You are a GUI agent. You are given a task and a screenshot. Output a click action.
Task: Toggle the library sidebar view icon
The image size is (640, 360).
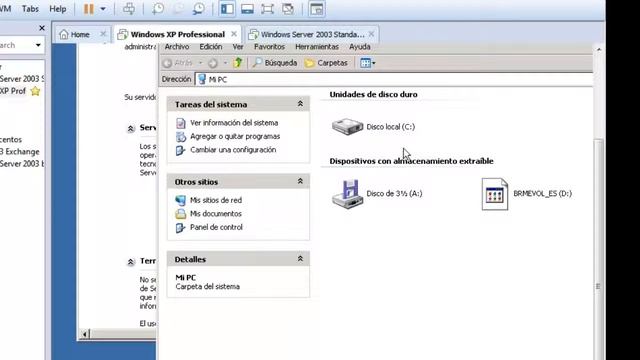[x=227, y=9]
